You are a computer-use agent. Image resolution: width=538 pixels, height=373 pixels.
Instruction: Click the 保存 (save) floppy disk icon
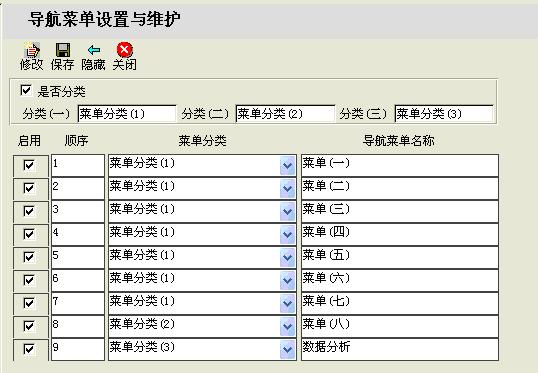(x=63, y=50)
